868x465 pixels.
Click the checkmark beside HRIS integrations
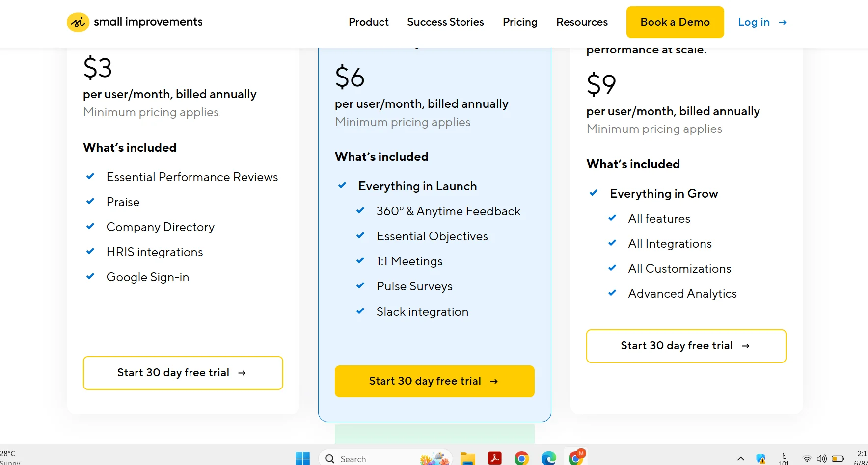[90, 251]
